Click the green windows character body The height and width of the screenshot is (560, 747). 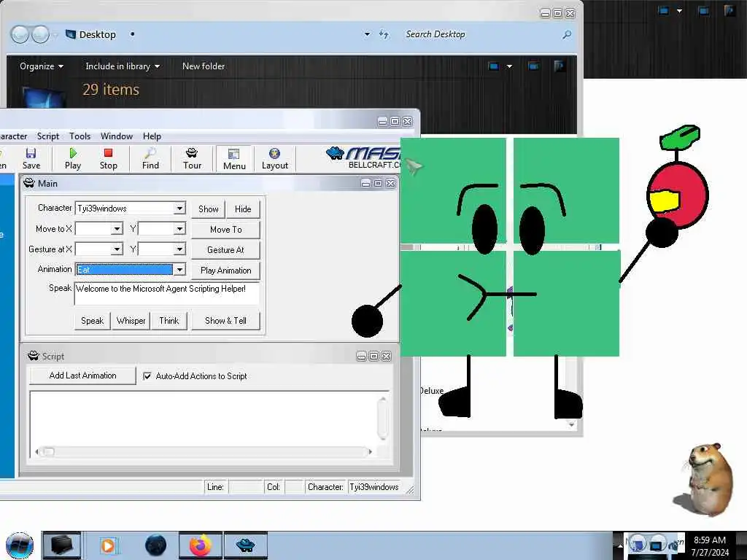pos(510,246)
